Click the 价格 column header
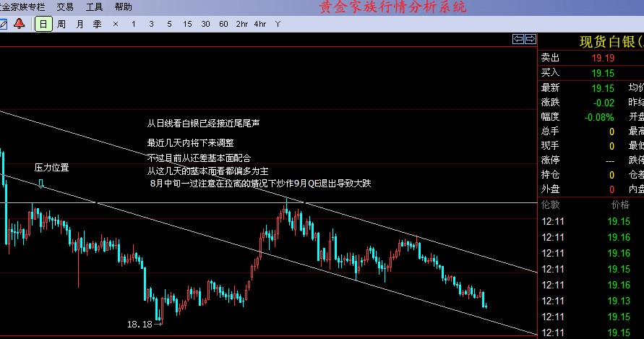The height and width of the screenshot is (339, 644). (620, 205)
